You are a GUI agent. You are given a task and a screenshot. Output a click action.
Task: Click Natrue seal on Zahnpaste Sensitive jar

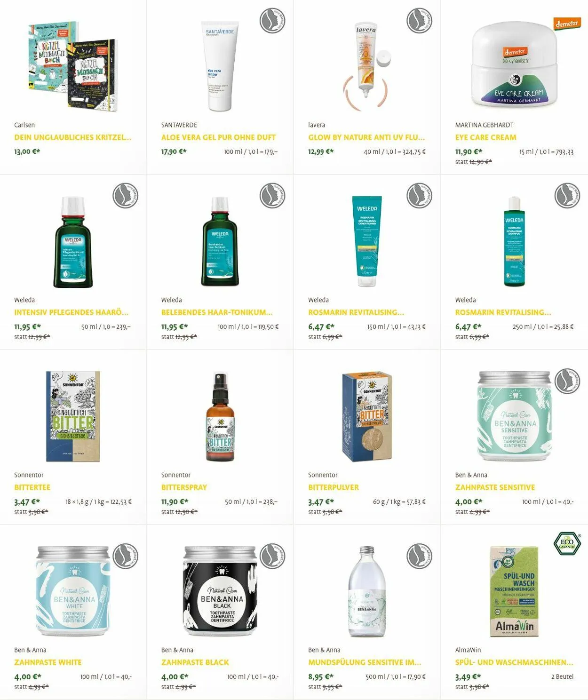[567, 381]
